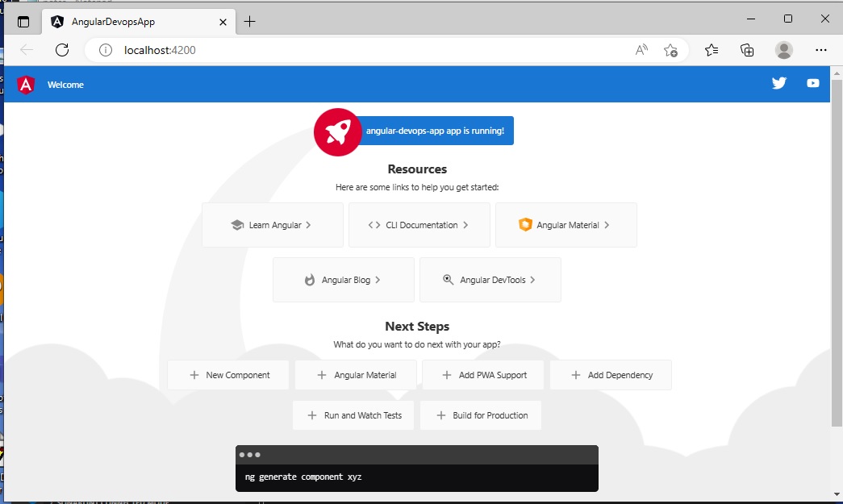Open the Settings and more menu
This screenshot has height=504, width=843.
click(821, 49)
